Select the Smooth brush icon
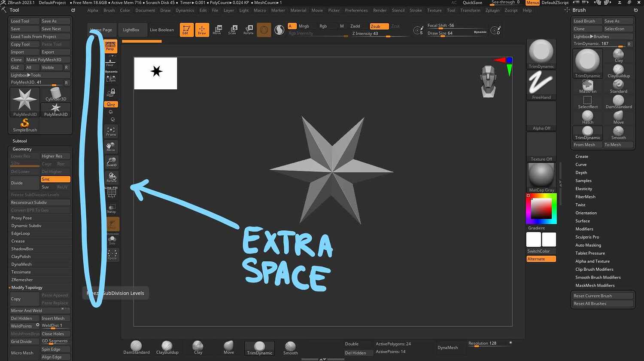Screen dimensions: 644x361 tap(619, 129)
